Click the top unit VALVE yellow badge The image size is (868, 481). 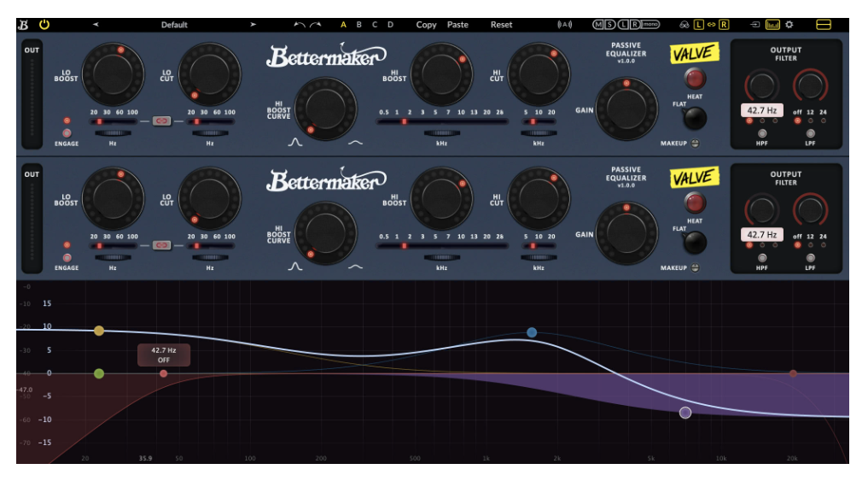pos(694,54)
